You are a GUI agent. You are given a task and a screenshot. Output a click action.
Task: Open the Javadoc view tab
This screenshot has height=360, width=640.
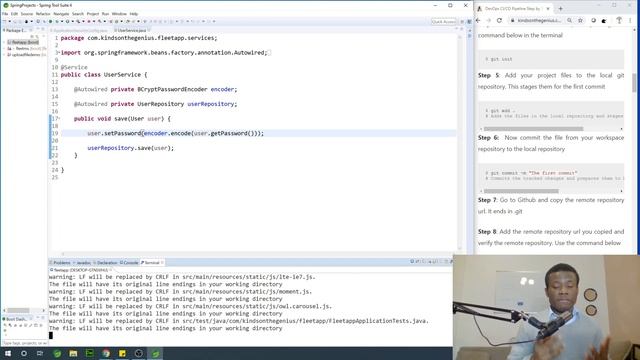click(83, 262)
